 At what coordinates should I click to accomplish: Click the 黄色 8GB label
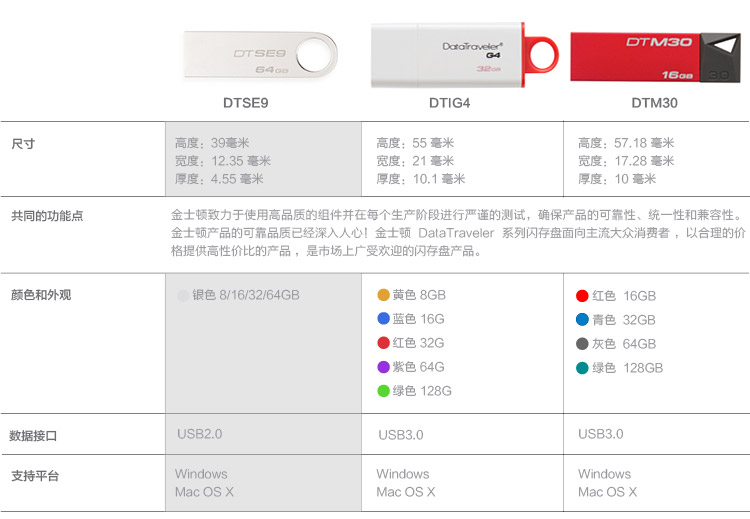click(x=419, y=295)
